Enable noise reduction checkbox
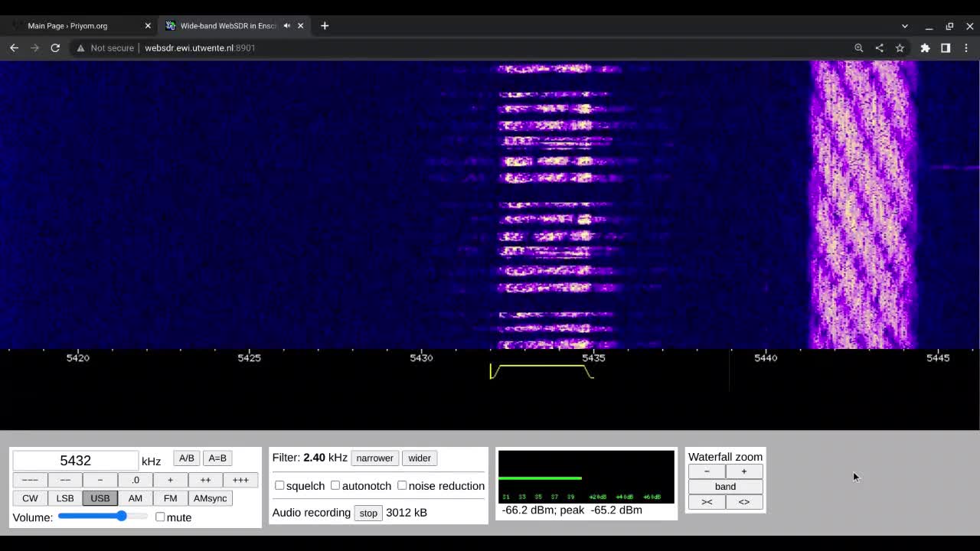The width and height of the screenshot is (980, 551). pyautogui.click(x=402, y=485)
